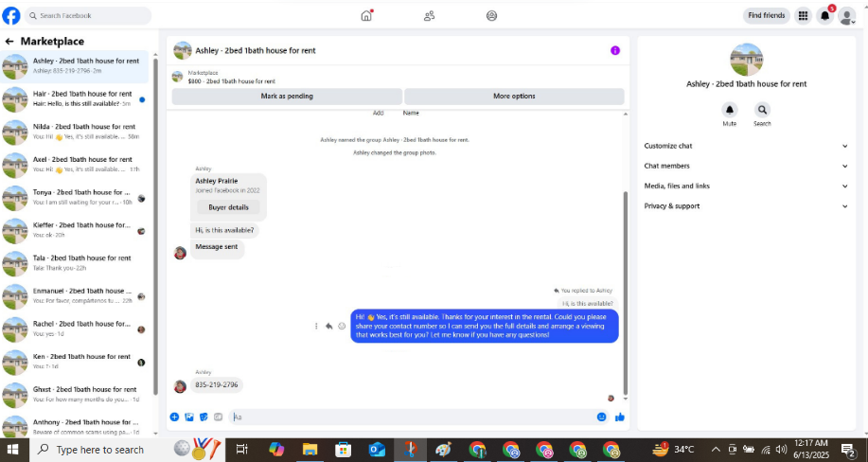Open the Kieffer conversation

(75, 230)
